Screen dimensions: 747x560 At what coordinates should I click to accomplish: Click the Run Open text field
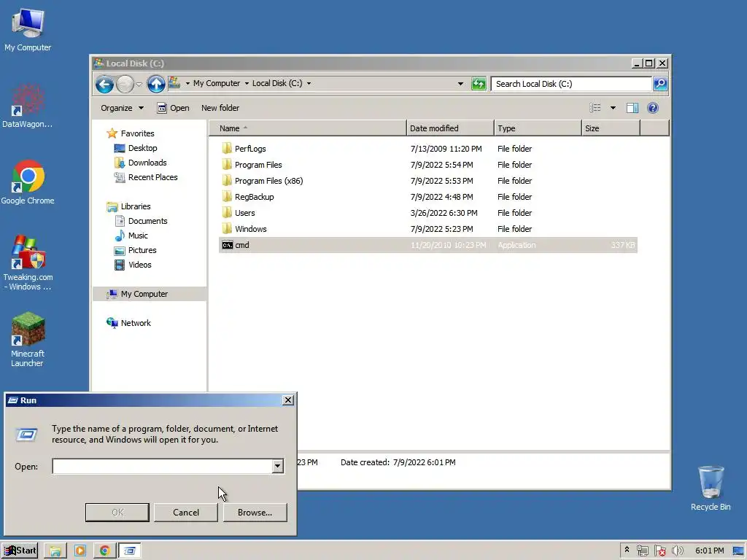point(162,466)
